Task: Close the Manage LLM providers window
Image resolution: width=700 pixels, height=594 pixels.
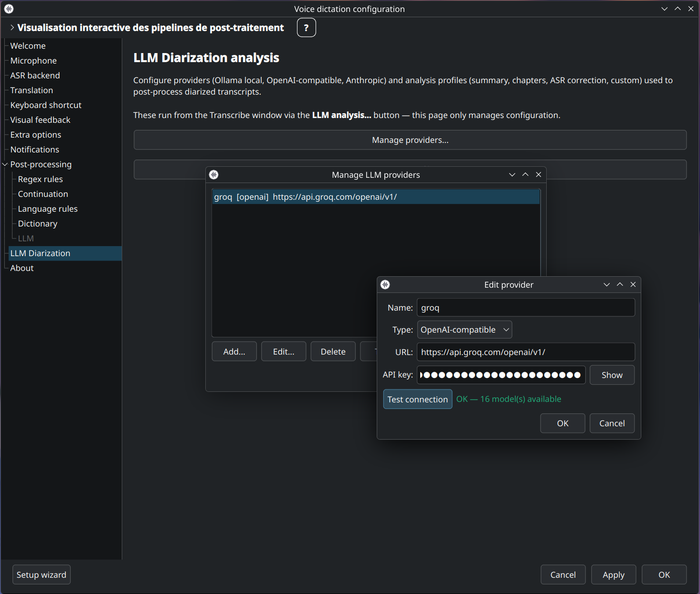Action: [539, 174]
